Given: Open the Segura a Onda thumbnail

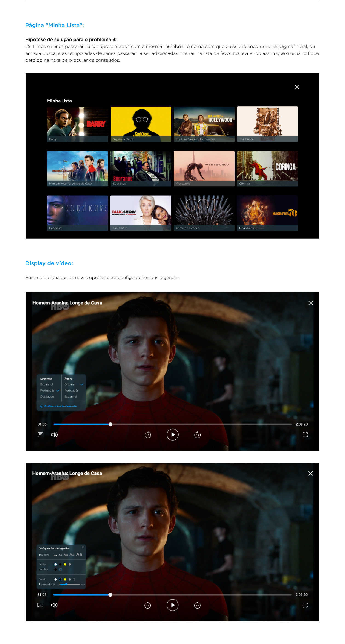Looking at the screenshot, I should 141,124.
